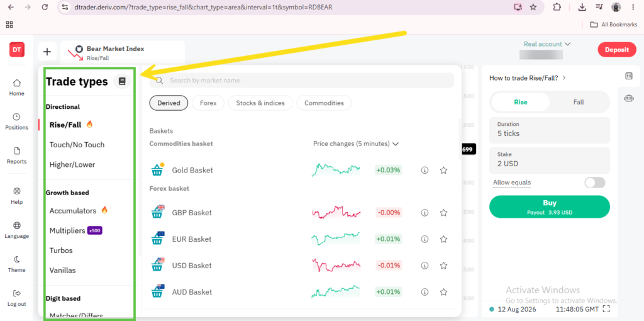Favorite the Gold Basket star
The height and width of the screenshot is (321, 644).
coord(443,170)
